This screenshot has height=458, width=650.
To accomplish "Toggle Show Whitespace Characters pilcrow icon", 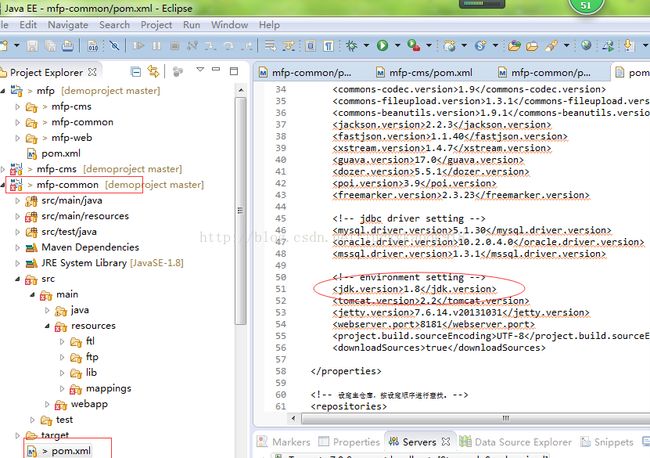I will click(328, 45).
